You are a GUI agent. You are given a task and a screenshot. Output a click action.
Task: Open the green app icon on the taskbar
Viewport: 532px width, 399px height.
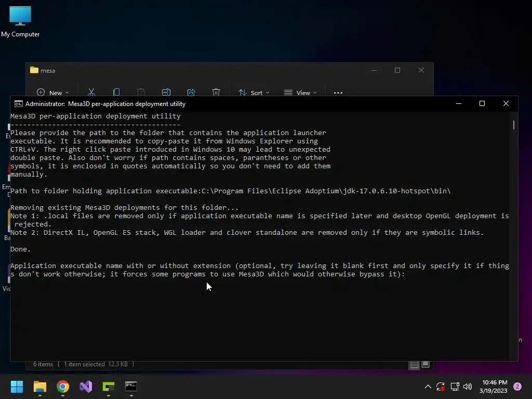[x=109, y=387]
